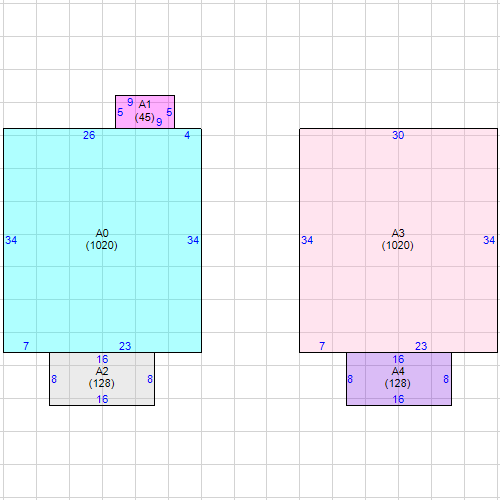
Task: Select the 16 dimension at A2's bottom edge
Action: pos(102,399)
